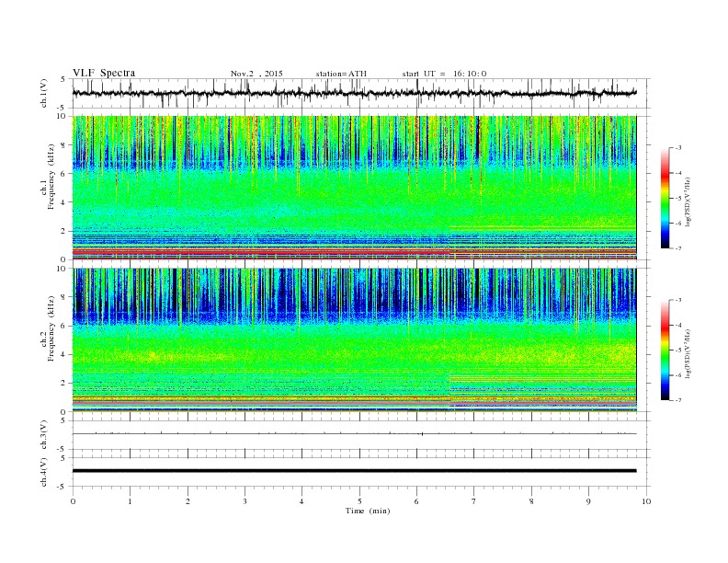
Task: Click inside the ch.2 spectrogram panel
Action: 354,340
